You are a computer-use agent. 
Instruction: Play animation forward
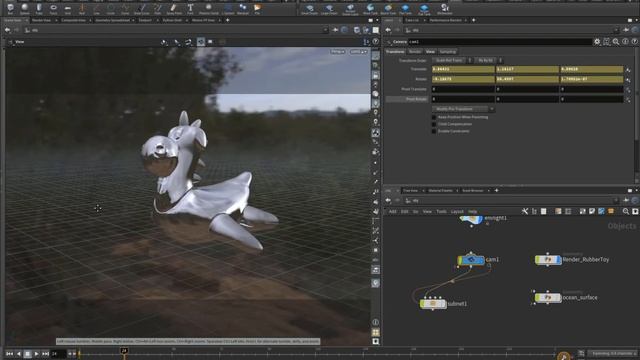(36, 354)
